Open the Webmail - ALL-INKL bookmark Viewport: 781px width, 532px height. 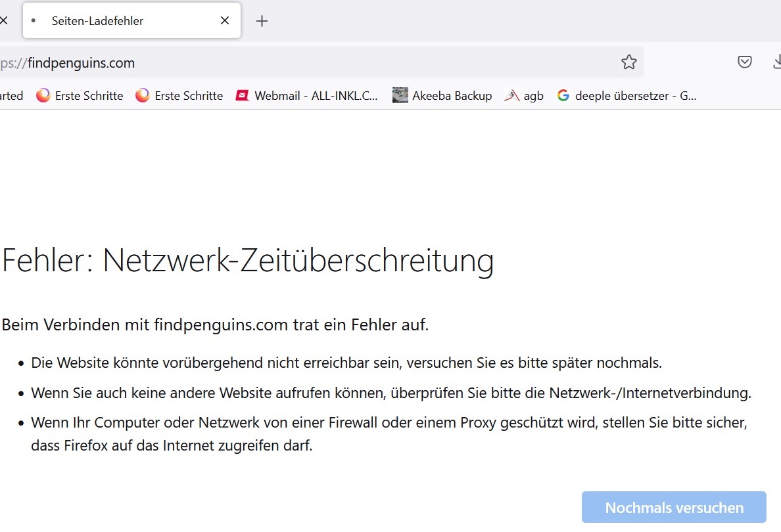coord(308,96)
